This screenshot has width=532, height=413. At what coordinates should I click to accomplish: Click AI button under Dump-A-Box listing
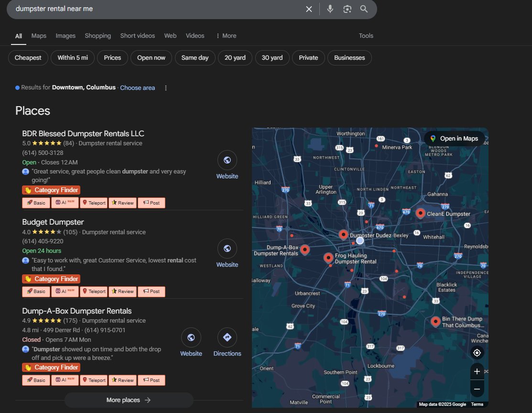pos(65,380)
